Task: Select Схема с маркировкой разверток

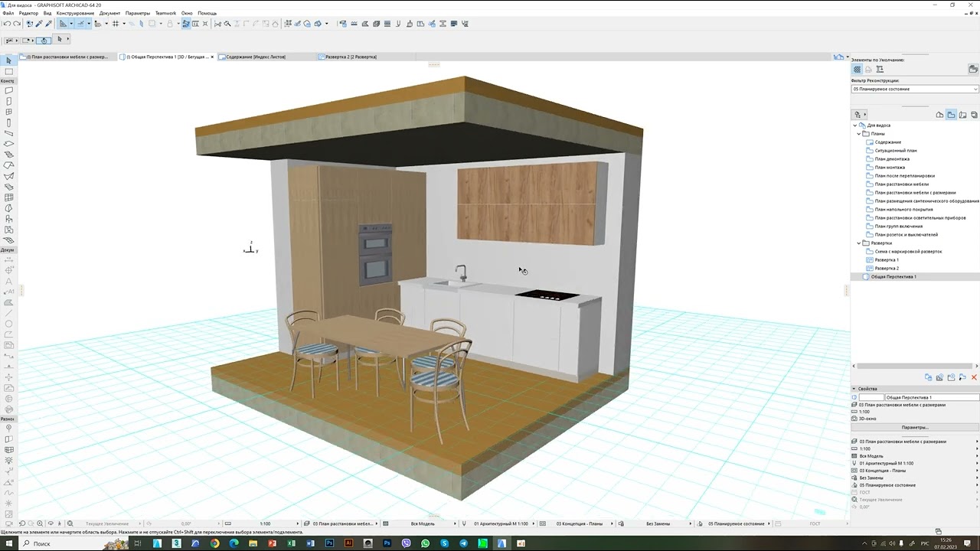Action: tap(909, 252)
